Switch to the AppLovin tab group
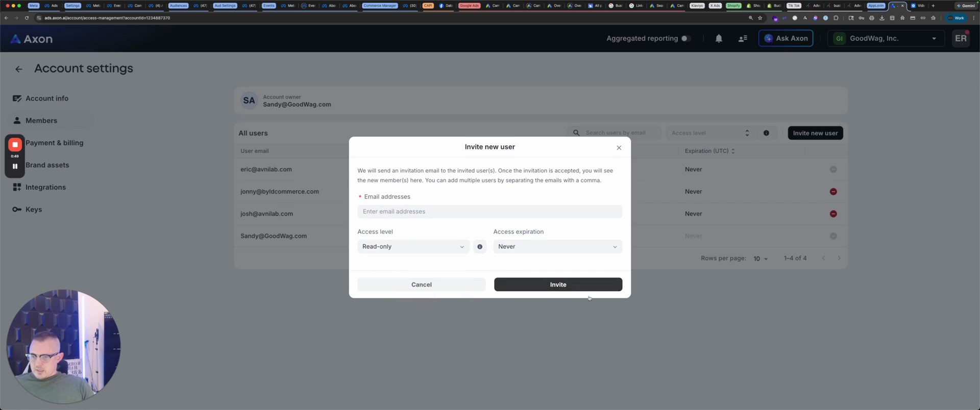The image size is (980, 410). click(x=876, y=6)
